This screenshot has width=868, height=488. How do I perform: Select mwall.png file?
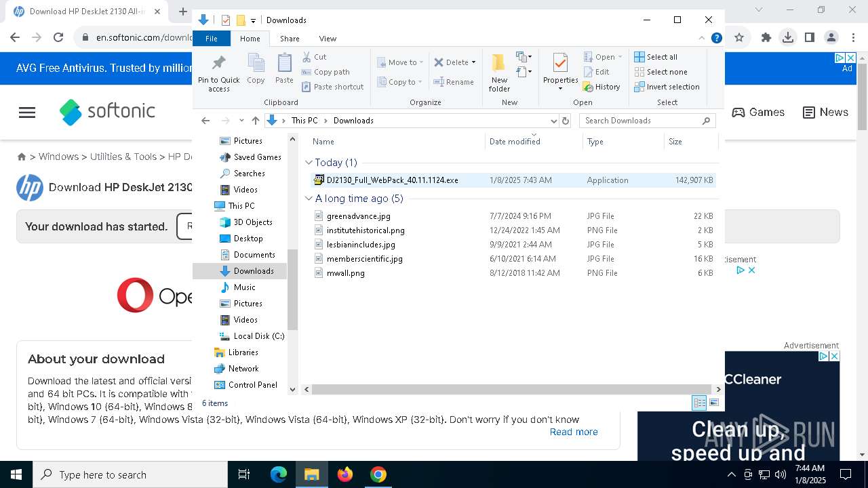(x=513, y=273)
